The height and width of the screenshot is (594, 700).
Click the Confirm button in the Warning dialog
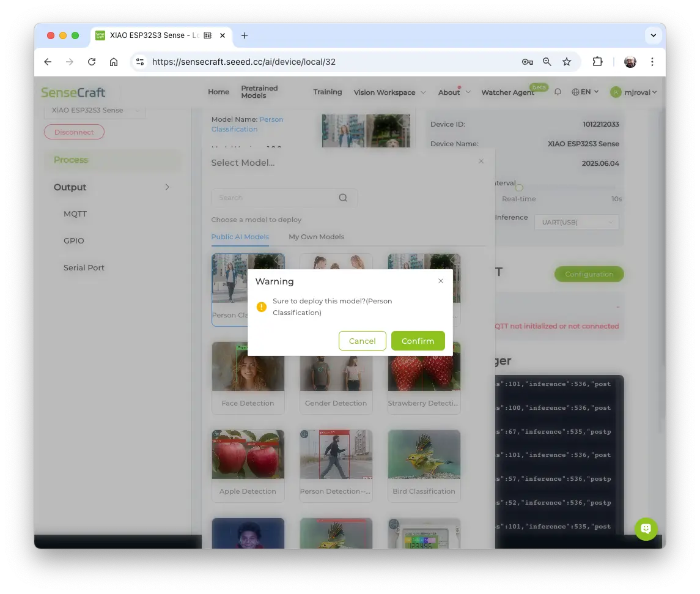point(418,341)
